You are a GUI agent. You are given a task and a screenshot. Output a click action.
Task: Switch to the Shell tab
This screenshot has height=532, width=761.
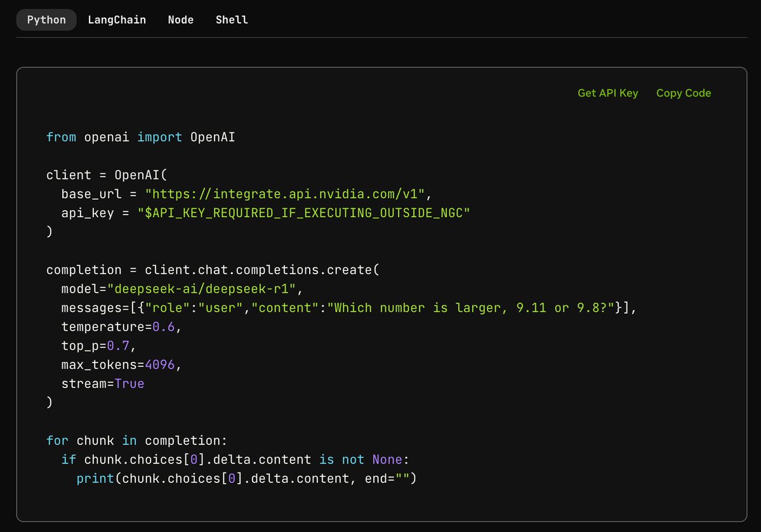[232, 20]
